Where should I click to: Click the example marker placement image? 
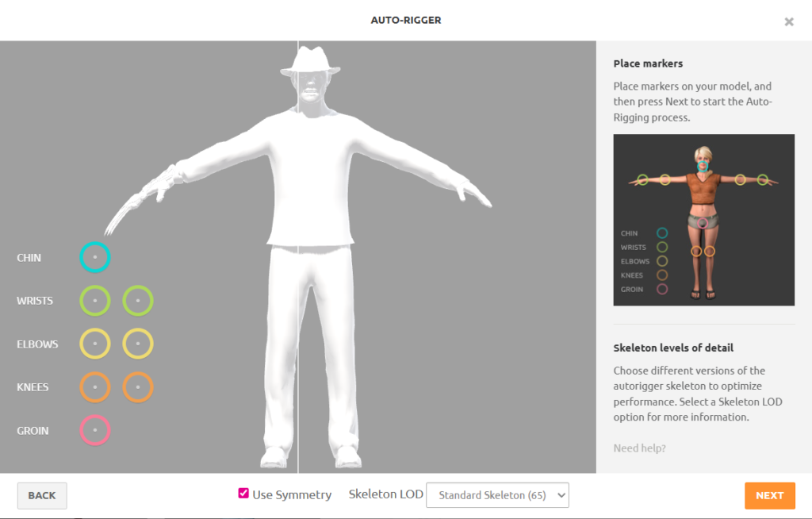tap(704, 220)
